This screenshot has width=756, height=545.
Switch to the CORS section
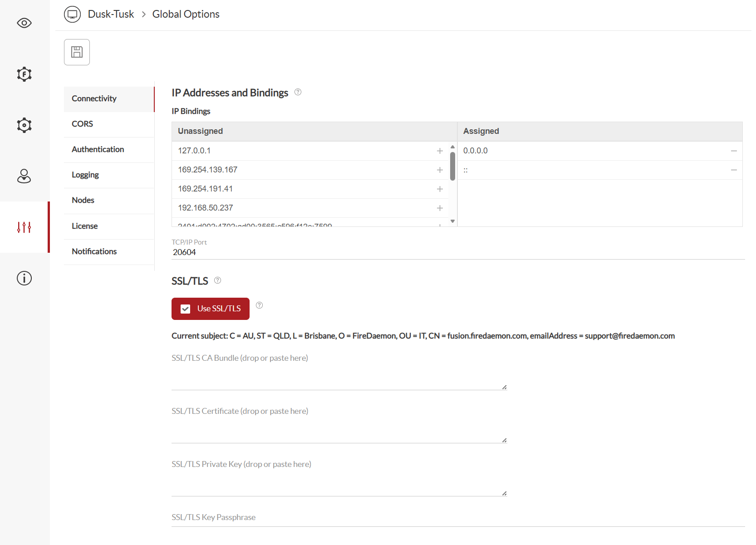[x=82, y=123]
